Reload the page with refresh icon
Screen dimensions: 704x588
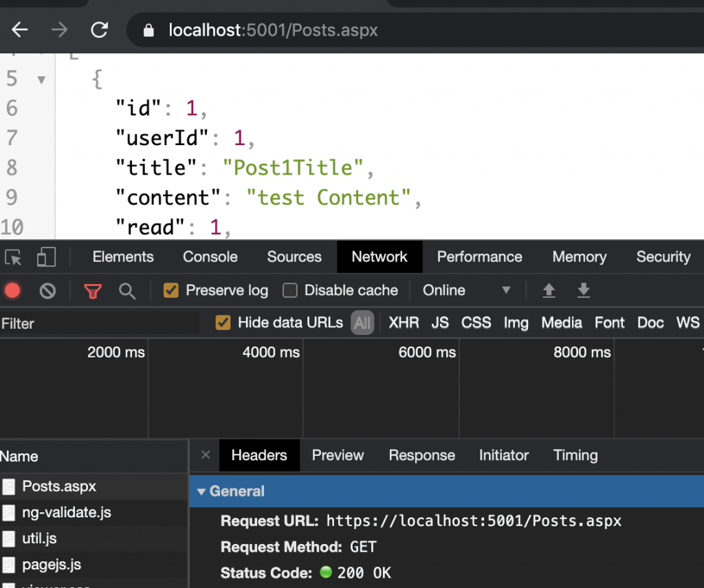[x=100, y=30]
